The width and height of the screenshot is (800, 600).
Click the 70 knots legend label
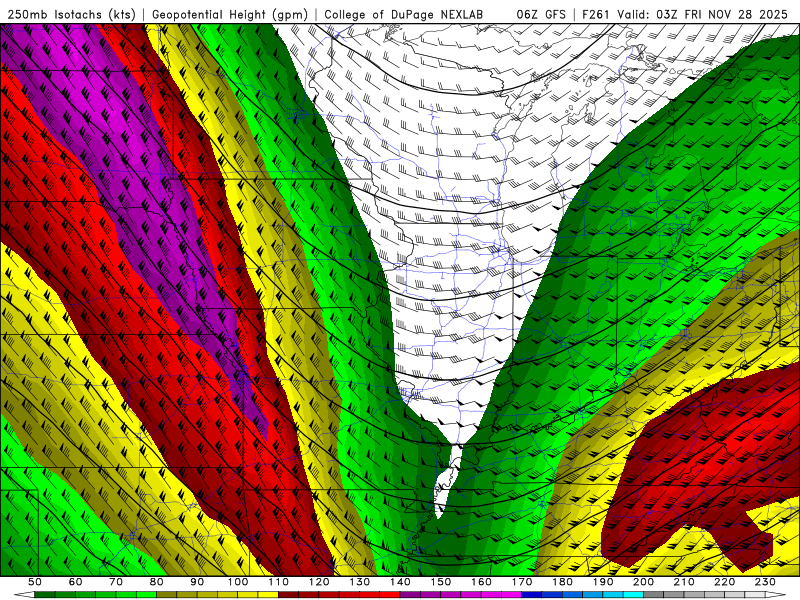click(116, 582)
